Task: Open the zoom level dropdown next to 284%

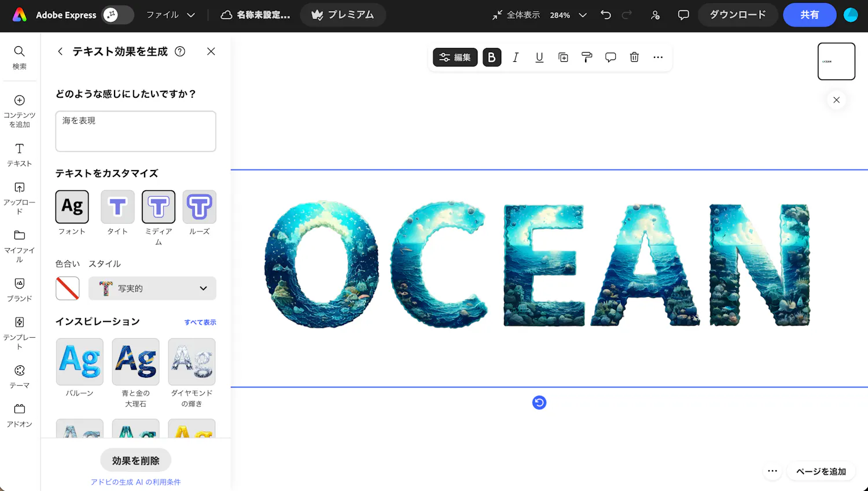Action: pos(583,15)
